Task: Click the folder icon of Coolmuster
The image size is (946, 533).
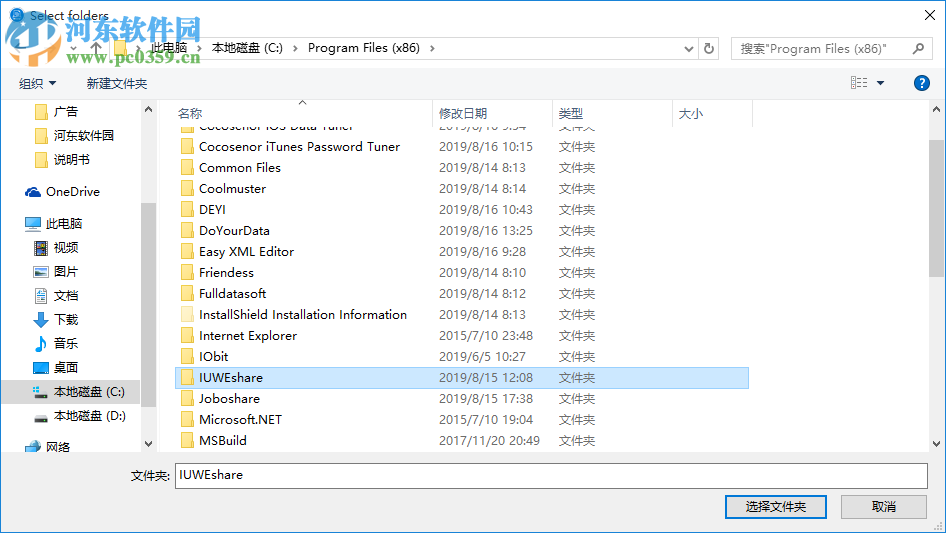Action: (188, 189)
